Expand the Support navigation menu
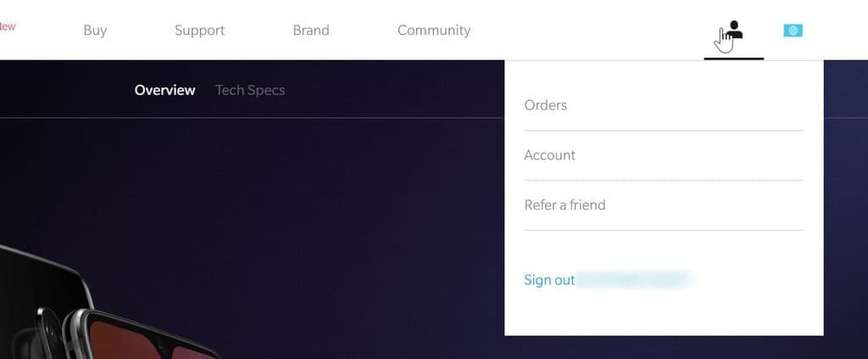868x359 pixels. [x=199, y=30]
